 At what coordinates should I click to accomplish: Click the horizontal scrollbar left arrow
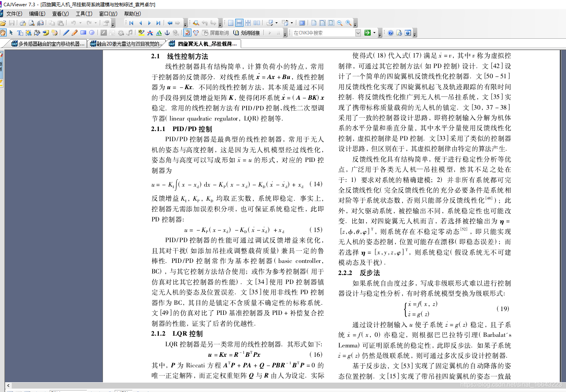pos(8,385)
